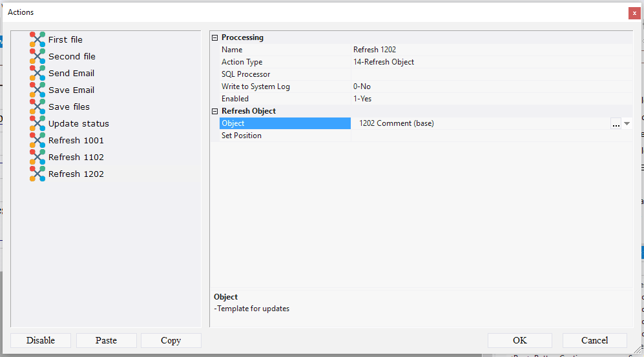Close the Actions dialog window
The image size is (644, 357).
click(634, 12)
